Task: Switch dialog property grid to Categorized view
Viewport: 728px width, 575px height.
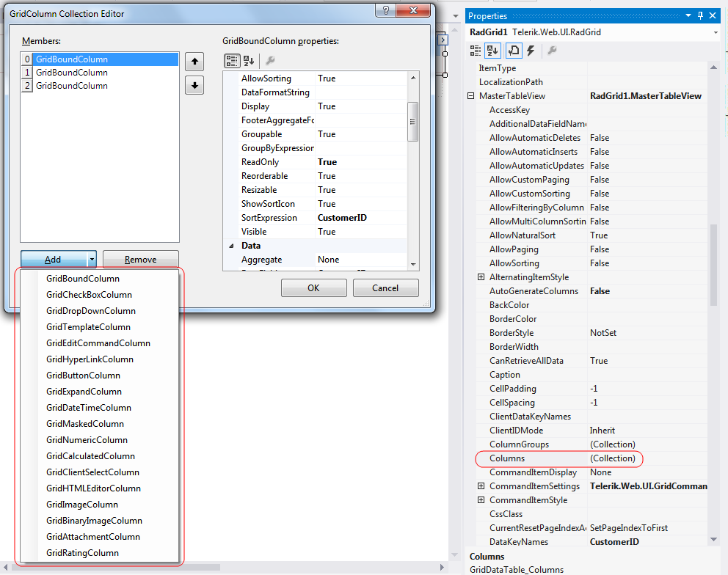Action: [x=231, y=61]
